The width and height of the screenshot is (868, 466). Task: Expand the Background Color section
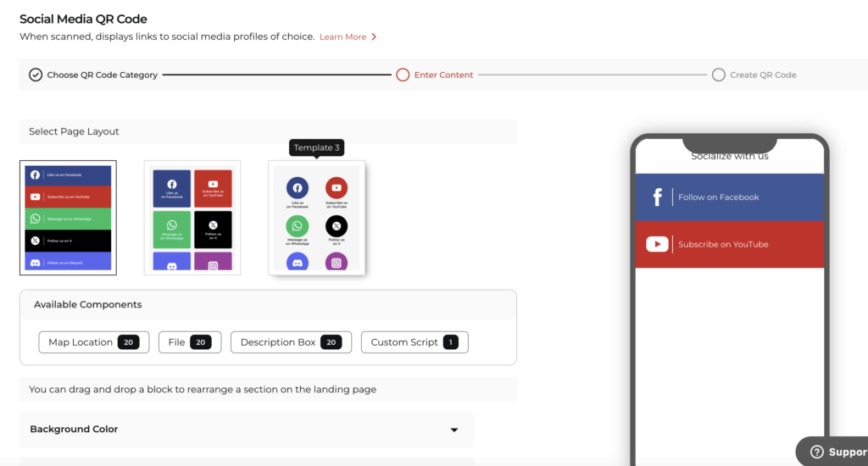click(247, 429)
